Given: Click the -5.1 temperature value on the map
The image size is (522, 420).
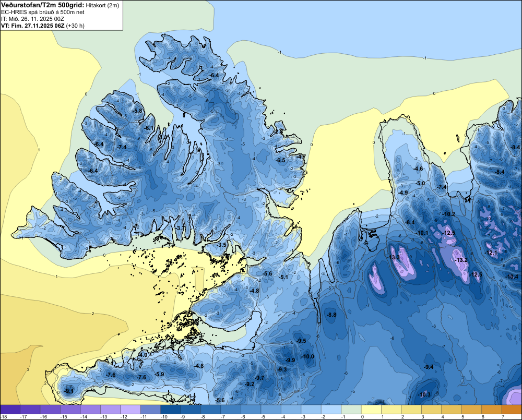Looking at the screenshot, I should [283, 277].
